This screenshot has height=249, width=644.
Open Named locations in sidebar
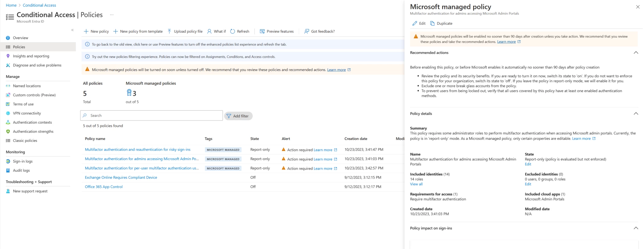pyautogui.click(x=27, y=86)
